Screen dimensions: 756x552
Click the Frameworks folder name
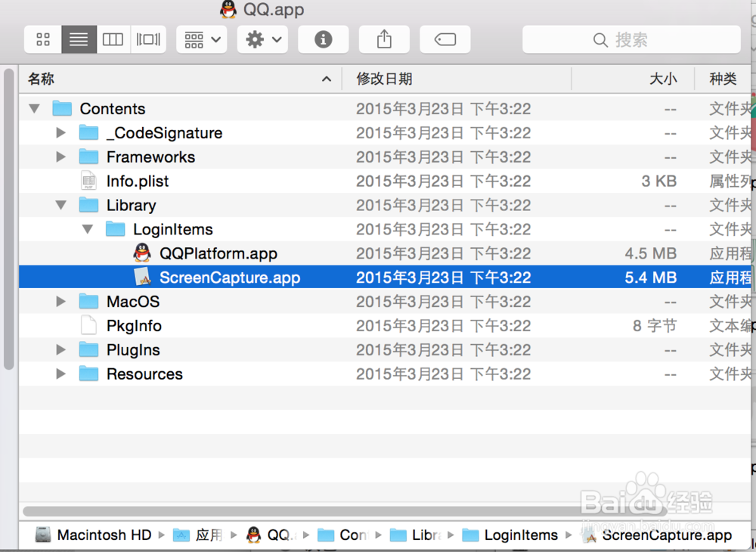151,157
